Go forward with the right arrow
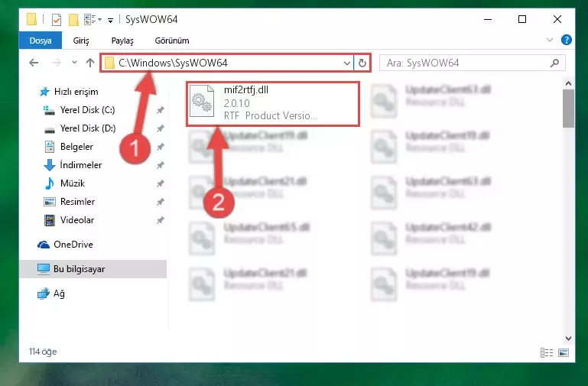Image resolution: width=588 pixels, height=386 pixels. [x=57, y=63]
